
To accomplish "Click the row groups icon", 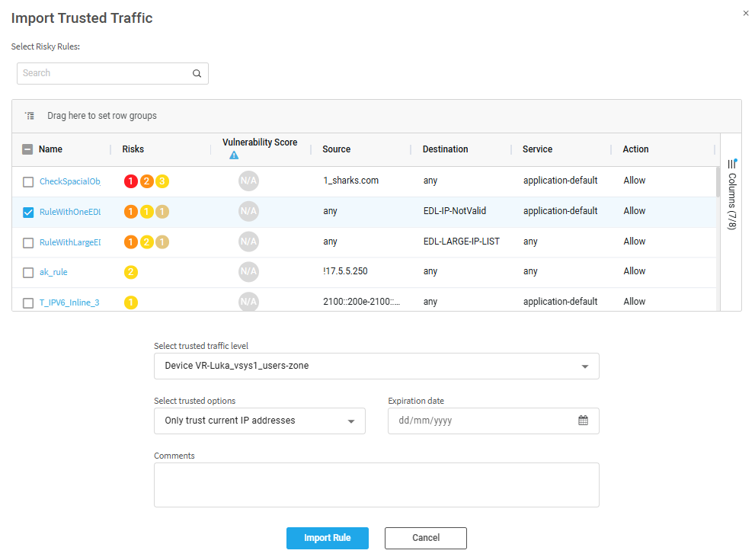I will [x=30, y=116].
